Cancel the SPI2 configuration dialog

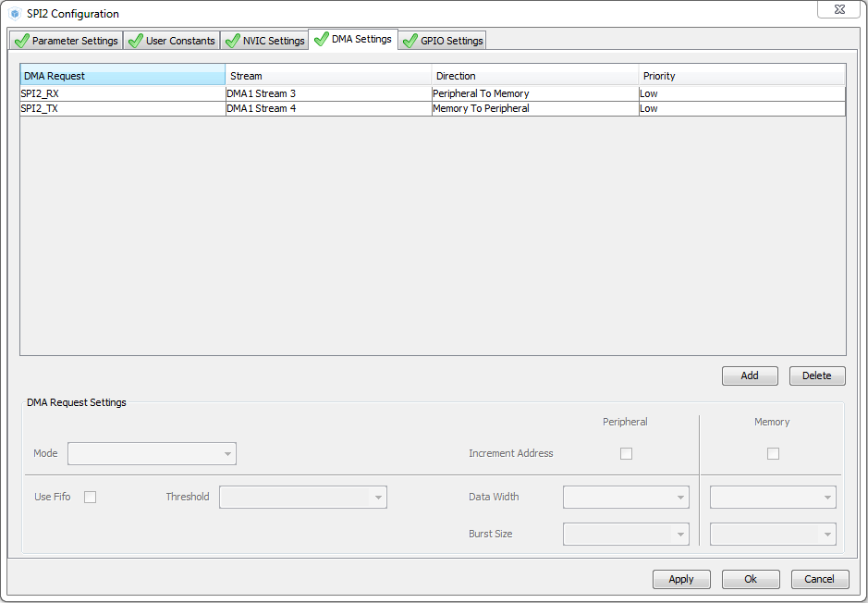coord(820,579)
